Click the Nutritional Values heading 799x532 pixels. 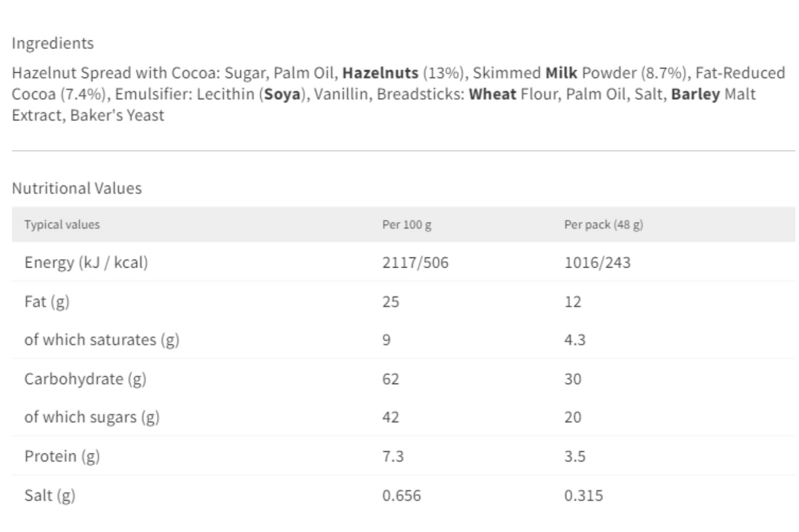(77, 188)
